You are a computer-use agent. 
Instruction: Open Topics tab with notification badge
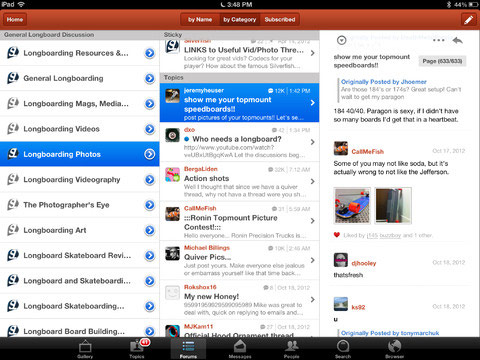coord(137,349)
